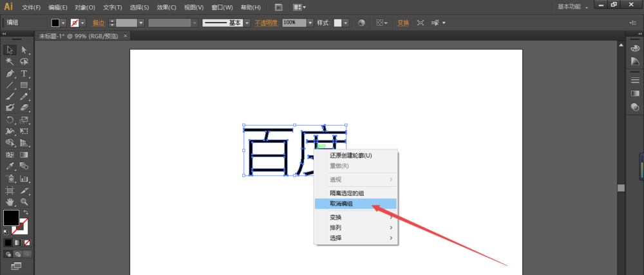
Task: Open the stroke color dropdown in control bar
Action: pos(83,23)
